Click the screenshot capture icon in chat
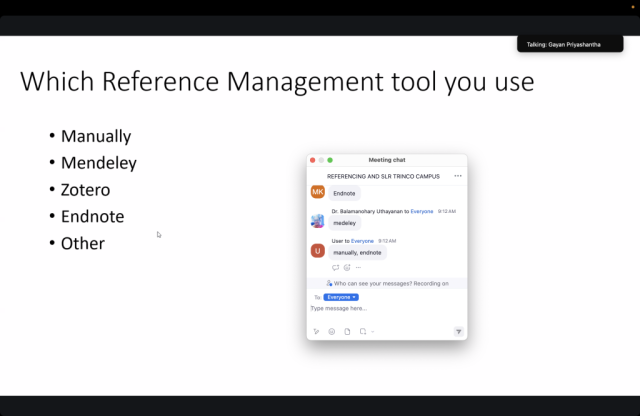Viewport: 640px width, 416px height. click(x=363, y=331)
